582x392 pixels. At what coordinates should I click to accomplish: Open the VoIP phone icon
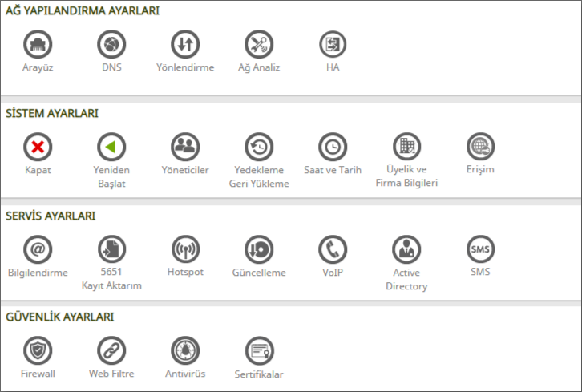click(333, 249)
